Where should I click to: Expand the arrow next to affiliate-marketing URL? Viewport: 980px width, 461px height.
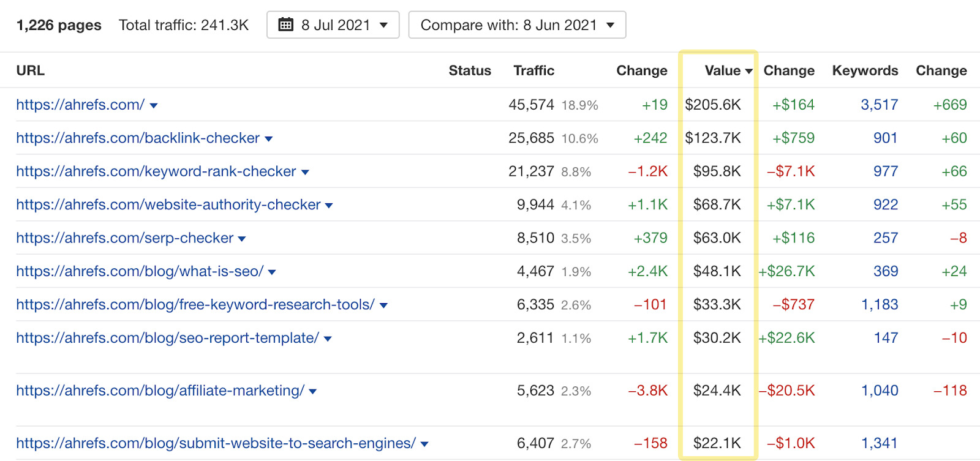313,391
